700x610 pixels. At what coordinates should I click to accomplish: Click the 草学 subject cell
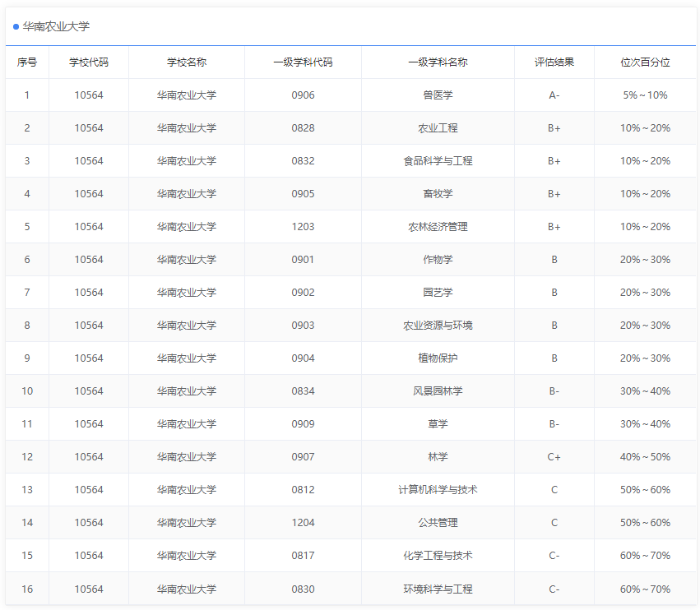click(438, 424)
